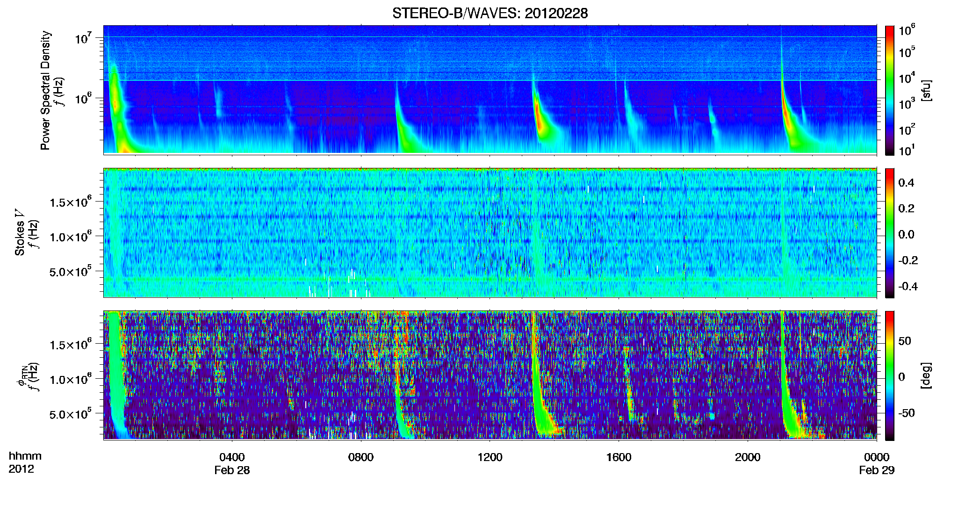The width and height of the screenshot is (980, 505).
Task: Select the 0.4 Stokes V color bar value
Action: click(x=906, y=183)
